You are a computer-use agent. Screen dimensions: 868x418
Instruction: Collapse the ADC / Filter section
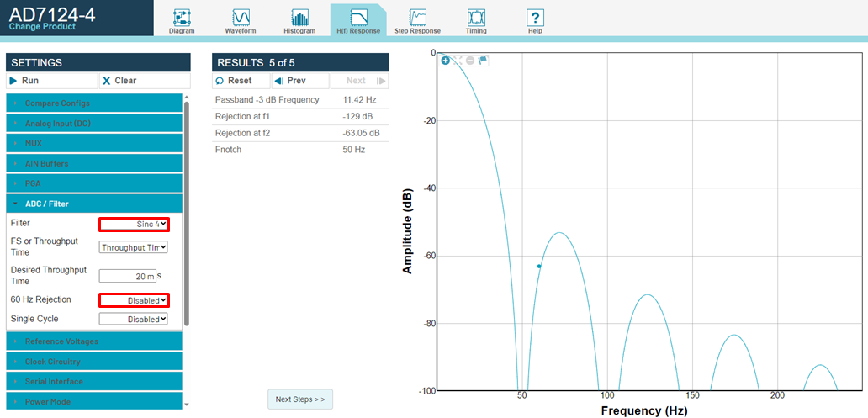pyautogui.click(x=93, y=204)
